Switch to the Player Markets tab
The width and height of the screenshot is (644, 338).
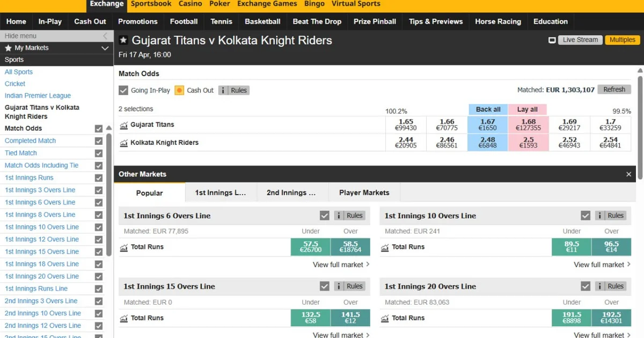tap(364, 192)
